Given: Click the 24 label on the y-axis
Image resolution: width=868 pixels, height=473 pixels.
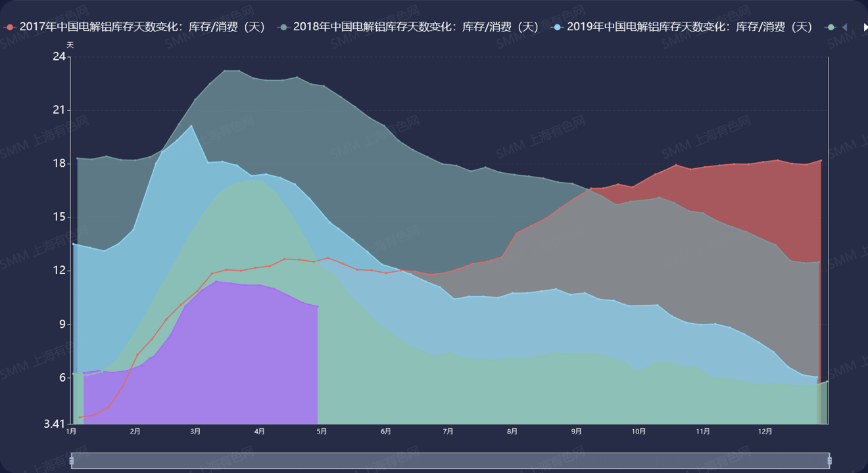Looking at the screenshot, I should point(59,56).
